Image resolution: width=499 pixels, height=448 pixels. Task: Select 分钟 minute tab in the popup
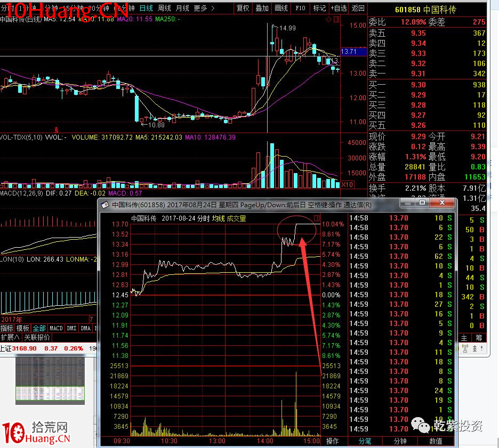(x=400, y=441)
